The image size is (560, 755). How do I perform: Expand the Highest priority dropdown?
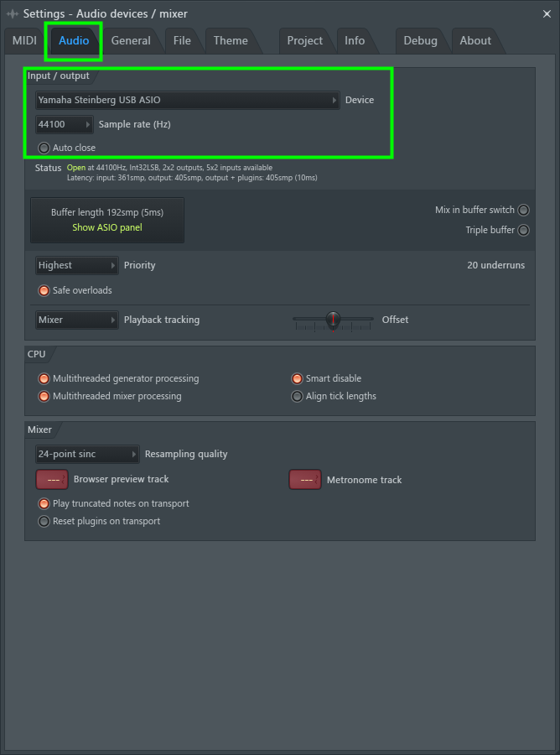(x=77, y=265)
